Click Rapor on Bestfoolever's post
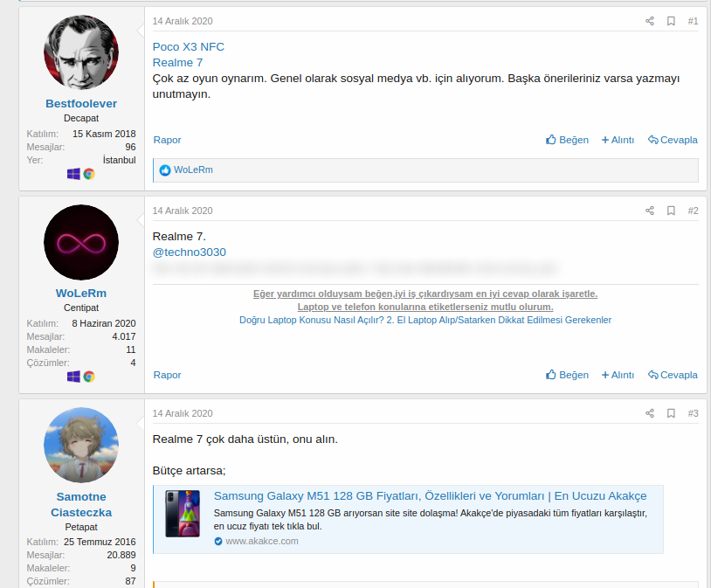711x588 pixels. tap(167, 140)
